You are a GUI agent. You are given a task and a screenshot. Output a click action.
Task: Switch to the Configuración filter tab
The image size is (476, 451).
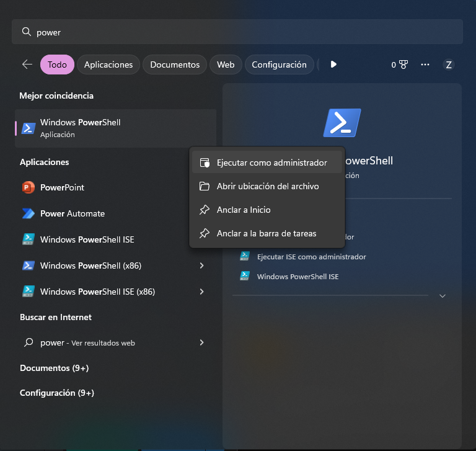[x=279, y=65]
